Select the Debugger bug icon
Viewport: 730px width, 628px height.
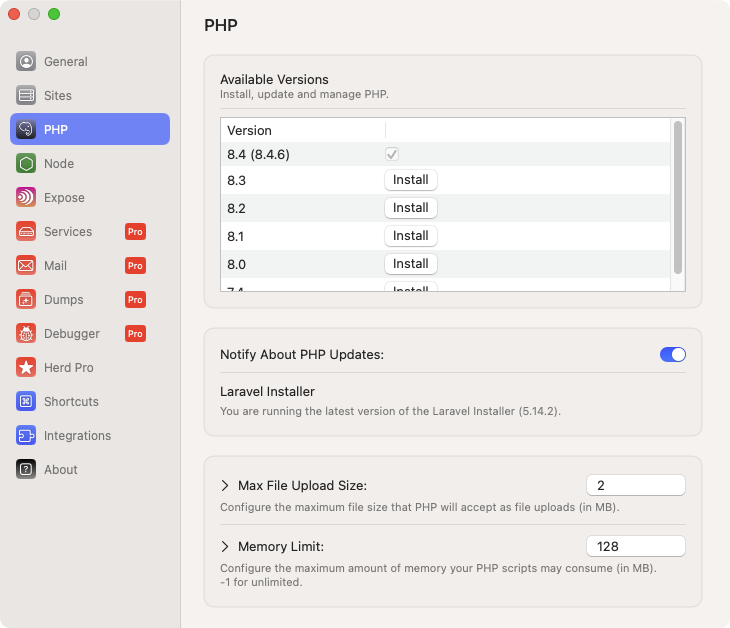click(x=26, y=333)
